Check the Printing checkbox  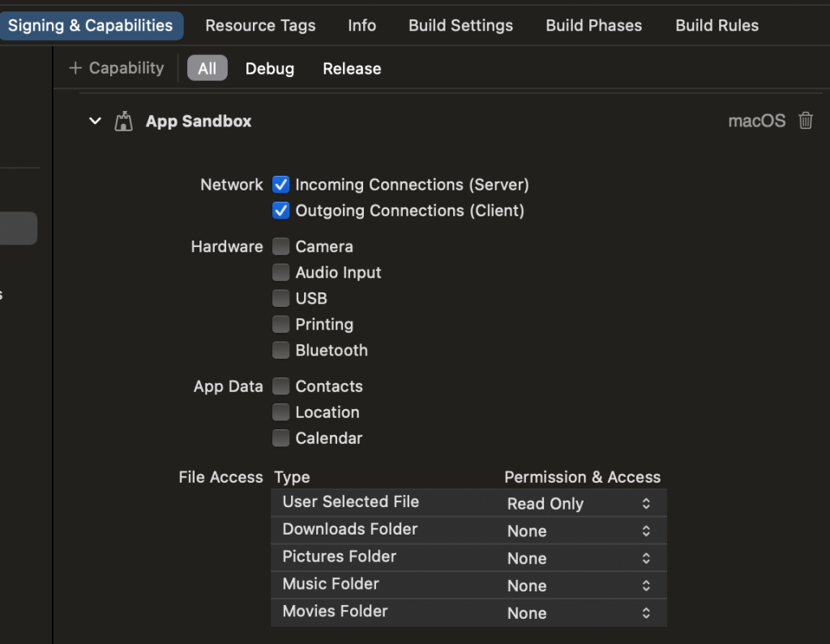(x=281, y=324)
